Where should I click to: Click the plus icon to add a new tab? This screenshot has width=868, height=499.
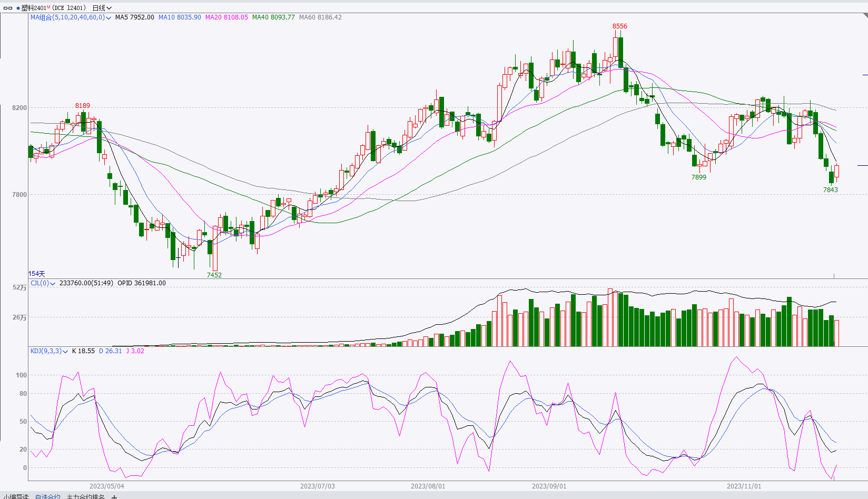coord(114,496)
